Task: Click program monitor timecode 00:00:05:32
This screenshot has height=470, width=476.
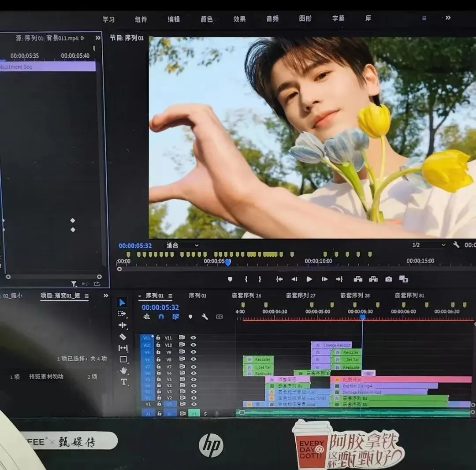Action: click(x=135, y=245)
